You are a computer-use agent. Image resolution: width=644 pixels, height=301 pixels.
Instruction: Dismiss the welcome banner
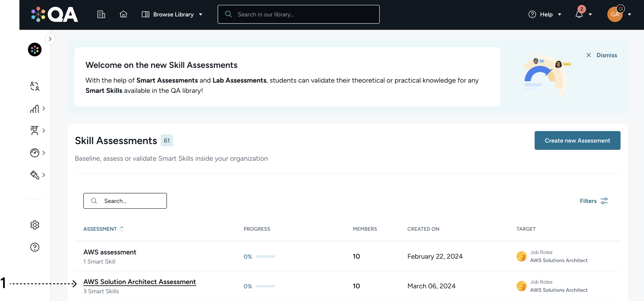point(602,55)
